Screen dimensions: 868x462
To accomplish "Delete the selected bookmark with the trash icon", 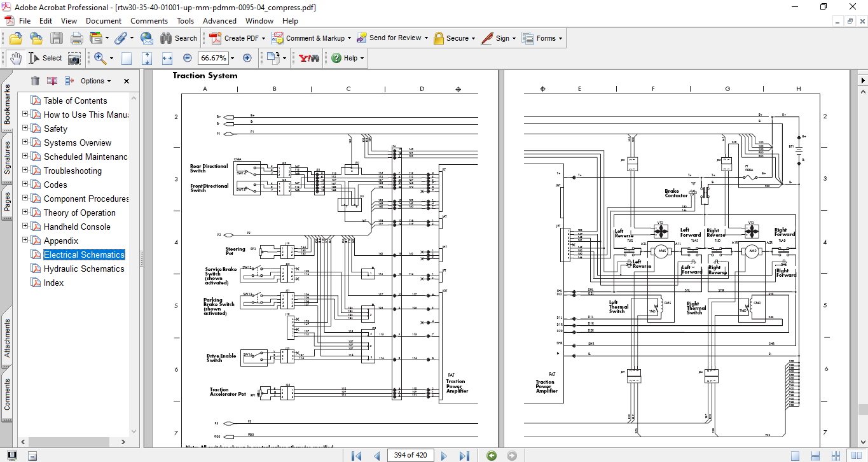I will tap(35, 81).
